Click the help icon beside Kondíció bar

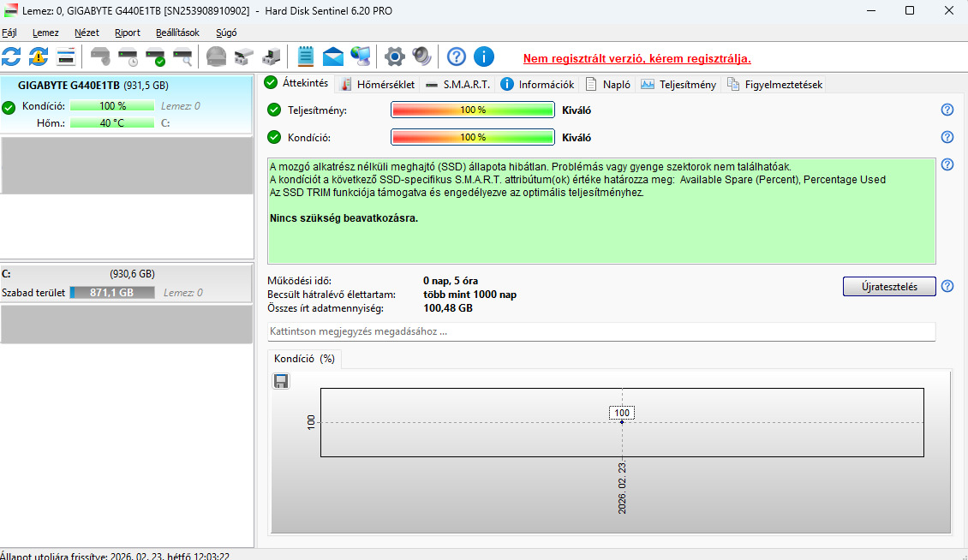[947, 137]
